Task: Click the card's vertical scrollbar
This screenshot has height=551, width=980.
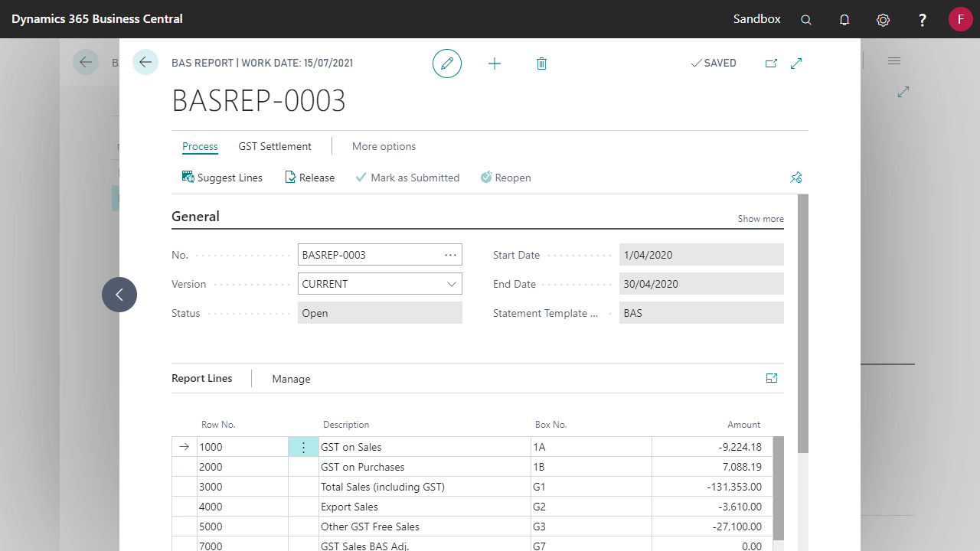Action: click(x=803, y=323)
